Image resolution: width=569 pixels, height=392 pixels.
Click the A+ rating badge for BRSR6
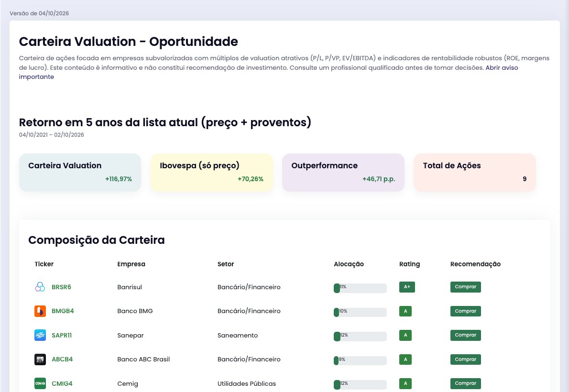407,287
